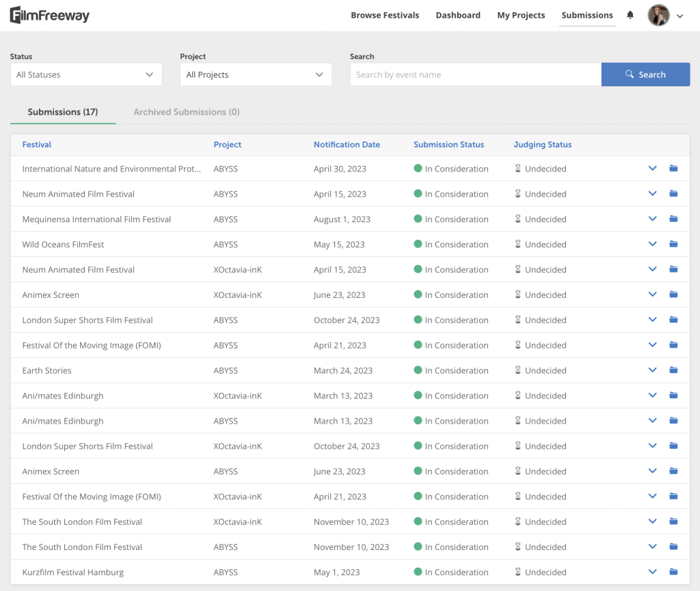The image size is (700, 591).
Task: Expand Kurzfilm Festival Hamburg row chevron
Action: 652,572
